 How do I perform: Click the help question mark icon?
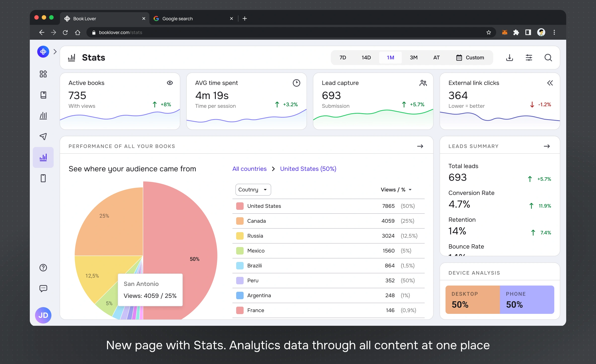43,267
